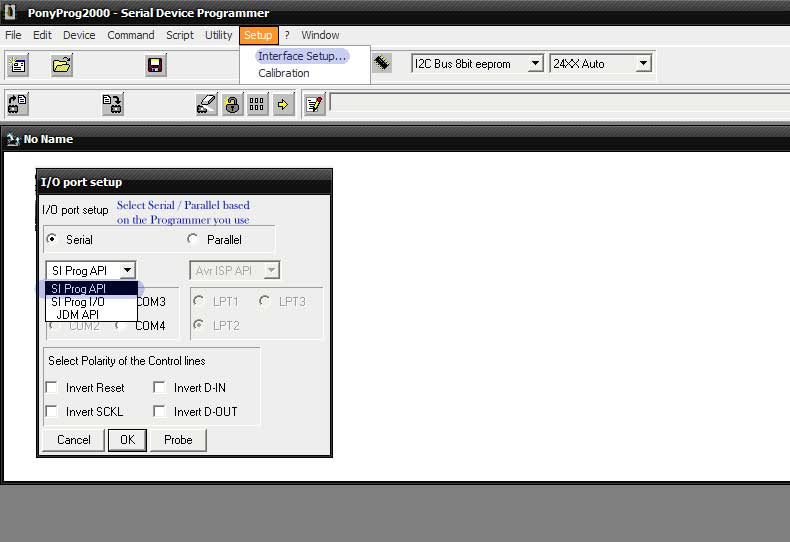Enable the Invert D-OUT checkbox
The image size is (790, 542).
point(159,411)
